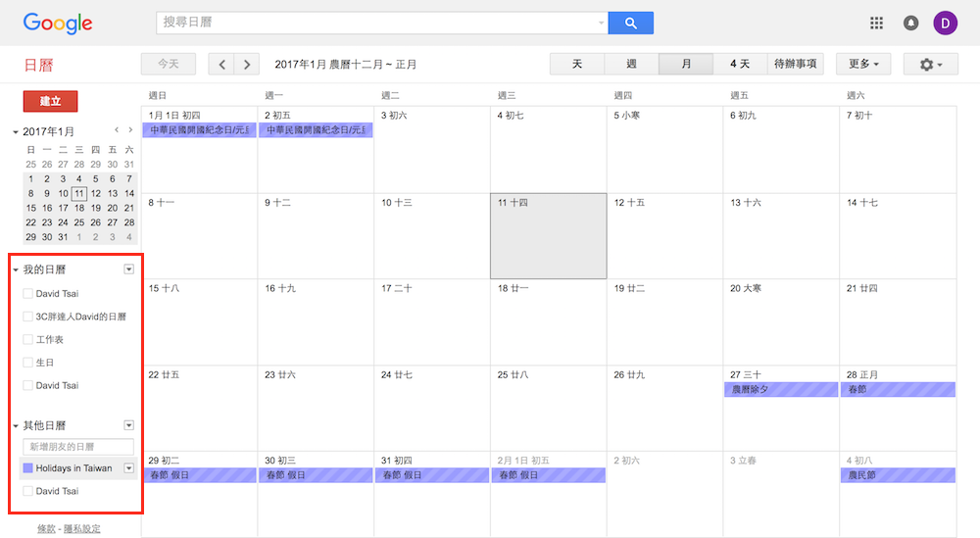Switch to the 待辦事項 view tab
980x538 pixels.
(x=795, y=65)
